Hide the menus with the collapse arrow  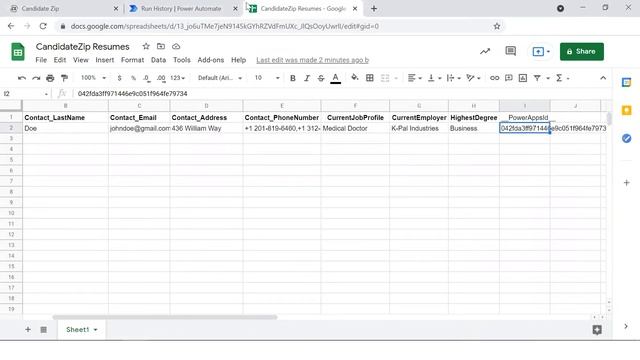pyautogui.click(x=603, y=78)
